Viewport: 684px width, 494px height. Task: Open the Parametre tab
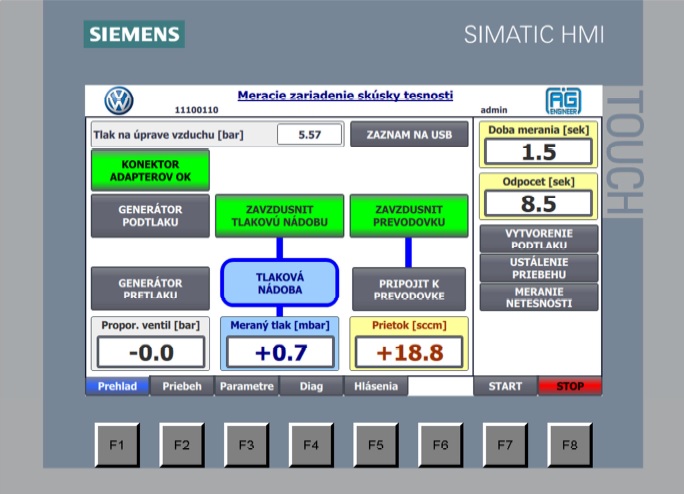tap(246, 386)
